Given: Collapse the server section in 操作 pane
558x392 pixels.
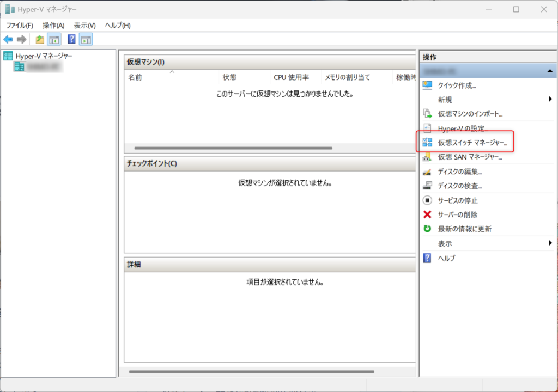Looking at the screenshot, I should (549, 71).
